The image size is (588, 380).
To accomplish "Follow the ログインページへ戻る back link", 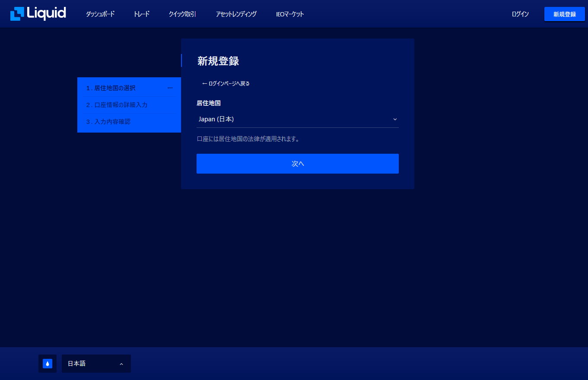I will coord(226,83).
